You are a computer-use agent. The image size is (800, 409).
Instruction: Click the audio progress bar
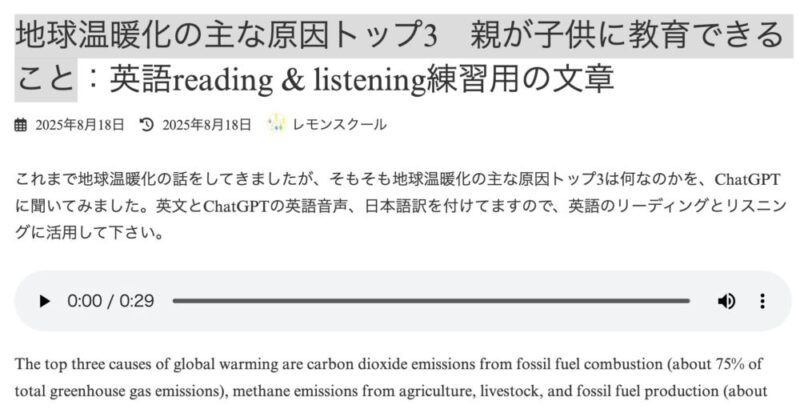(431, 301)
